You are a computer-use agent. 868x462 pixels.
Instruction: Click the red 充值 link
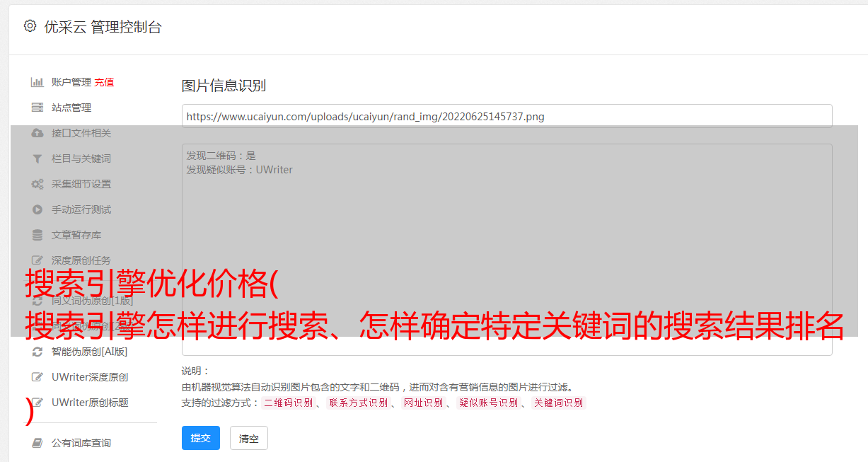[104, 82]
